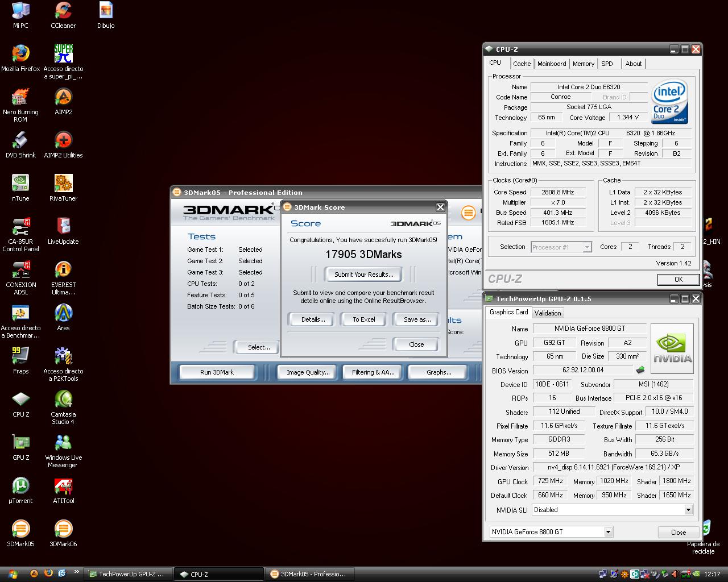Expand the CPU-Z Processor #1 dropdown
728x582 pixels.
tap(587, 247)
